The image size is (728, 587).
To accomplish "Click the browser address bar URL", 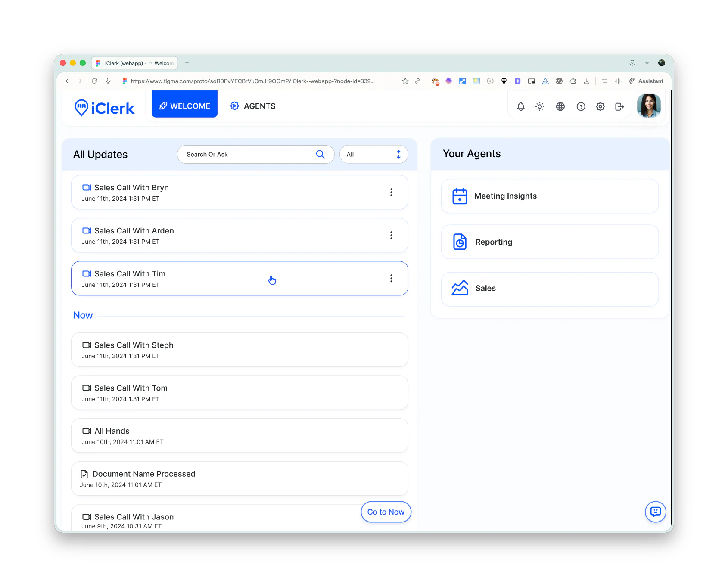I will pos(252,81).
